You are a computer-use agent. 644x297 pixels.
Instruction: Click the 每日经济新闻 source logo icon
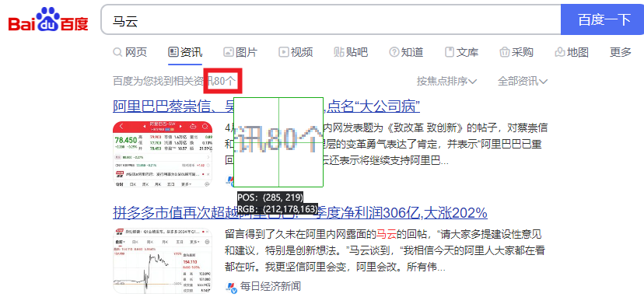[x=232, y=286]
